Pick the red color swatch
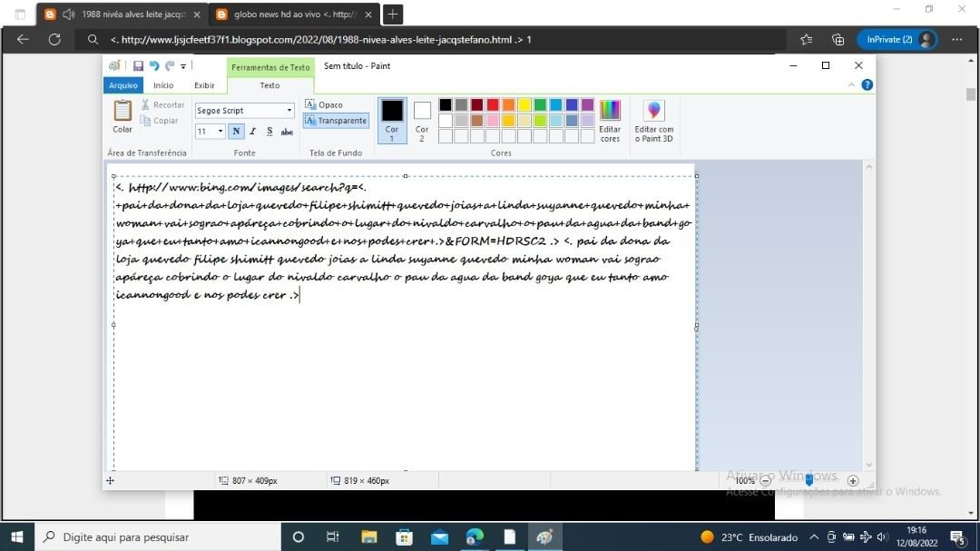980x551 pixels. (x=493, y=104)
